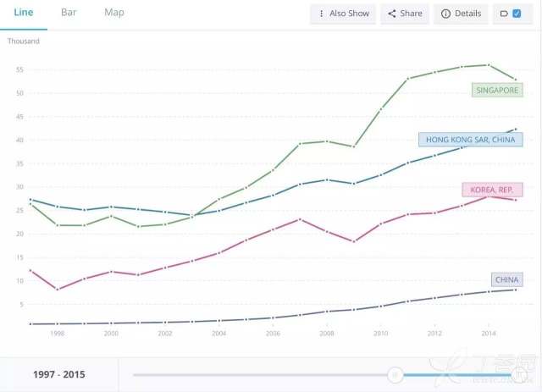The width and height of the screenshot is (542, 392).
Task: Click the Share button text
Action: [411, 14]
